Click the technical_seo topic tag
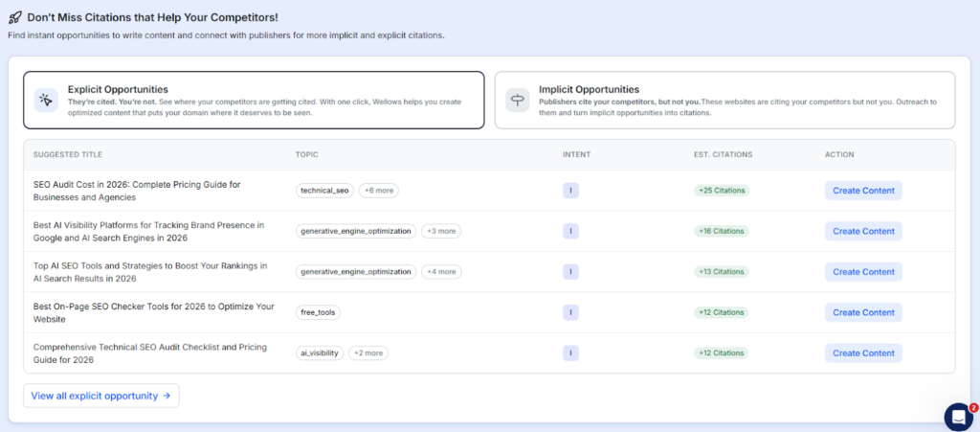Screen dimensions: 980x432 325,191
